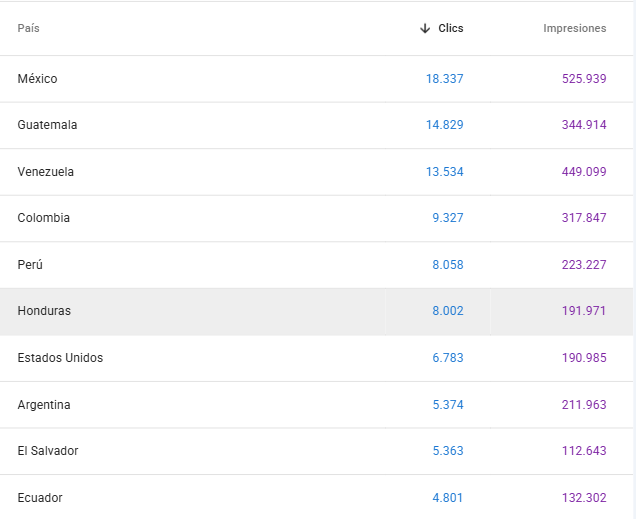Click Guatemala impressions value 344.914

click(x=584, y=124)
